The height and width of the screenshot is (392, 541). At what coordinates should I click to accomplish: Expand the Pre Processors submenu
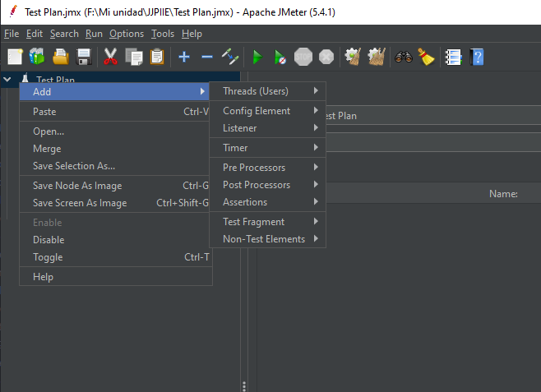coord(268,167)
